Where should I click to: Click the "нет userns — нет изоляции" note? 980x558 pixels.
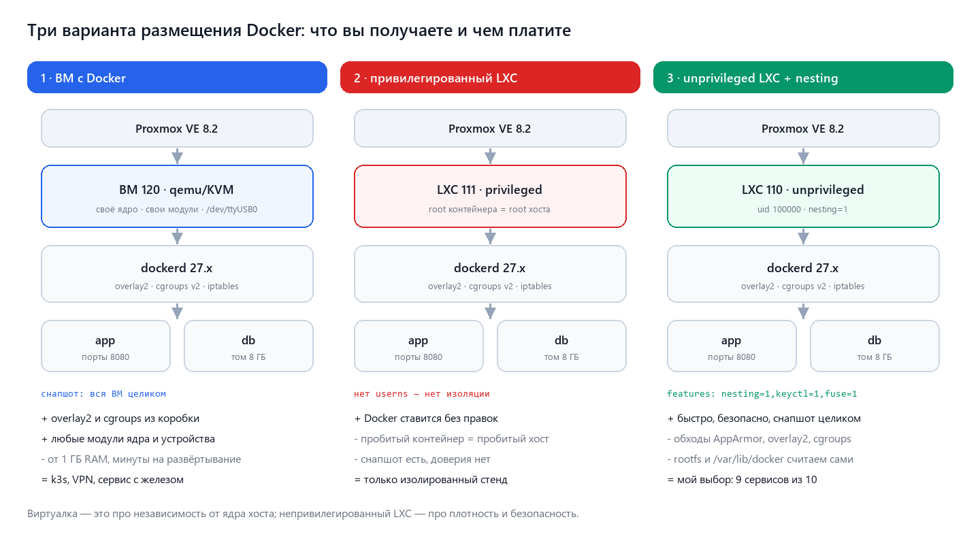422,393
